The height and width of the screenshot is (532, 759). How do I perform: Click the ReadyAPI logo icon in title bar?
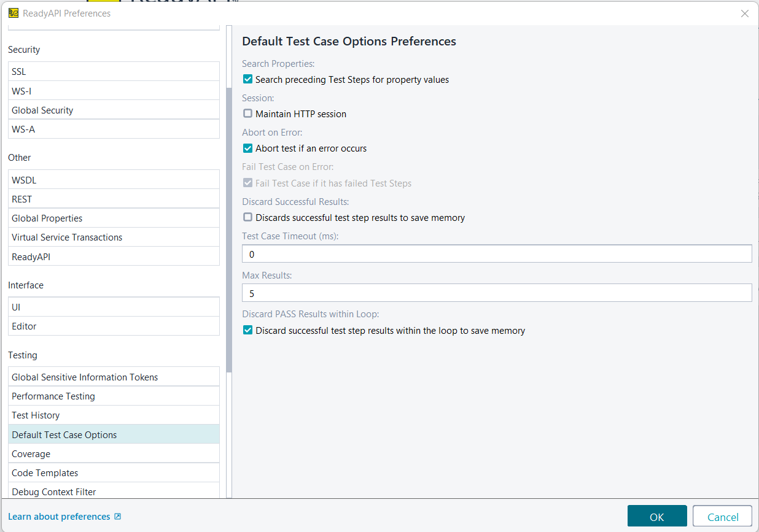click(x=14, y=13)
